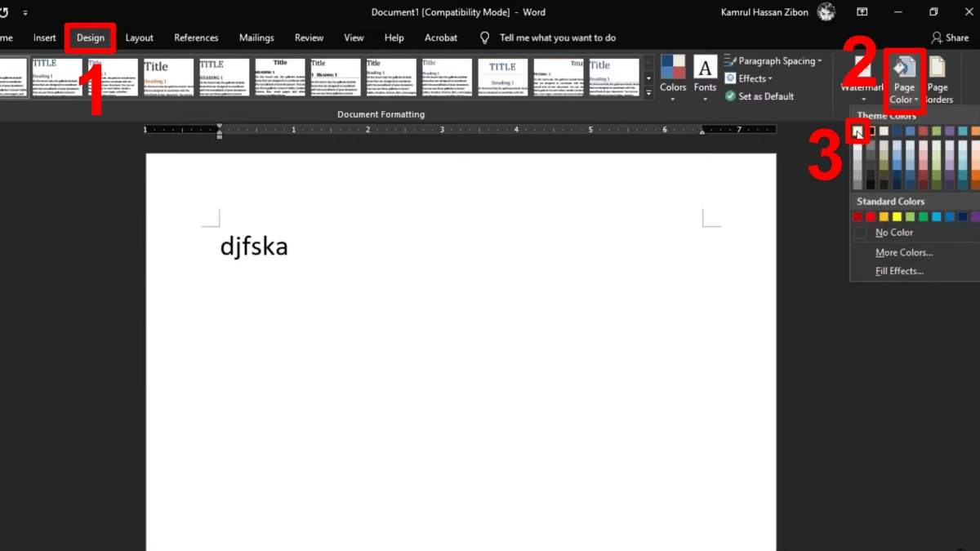980x551 pixels.
Task: Open theme Colors gallery
Action: 673,79
